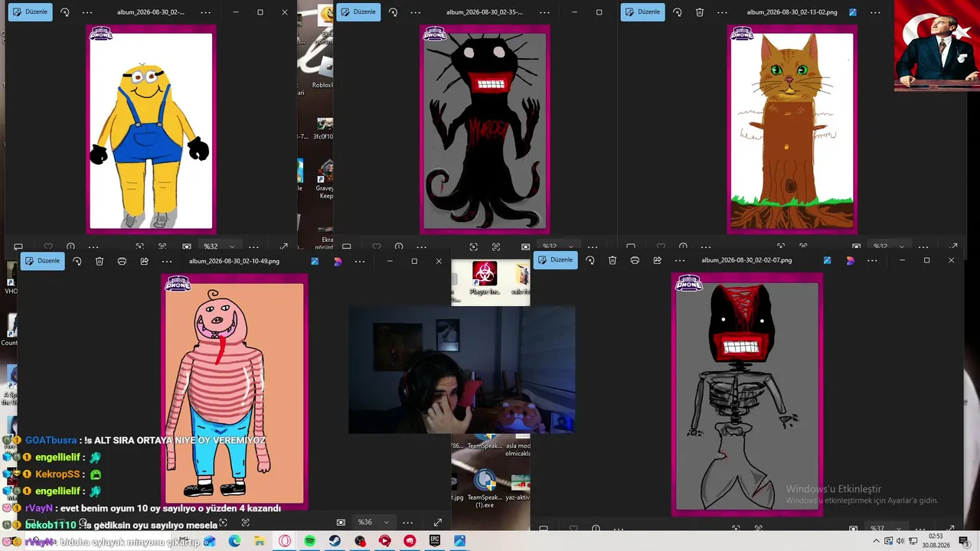The width and height of the screenshot is (980, 551).
Task: Click the blue Photos icon in the 02-13-02.png window title bar
Action: [x=853, y=12]
